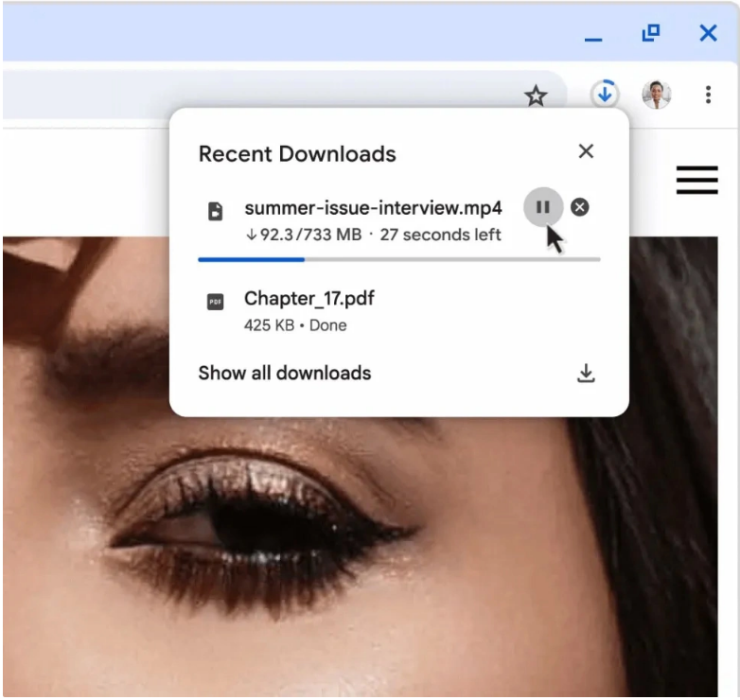Click the '27 seconds left' status text

(440, 235)
